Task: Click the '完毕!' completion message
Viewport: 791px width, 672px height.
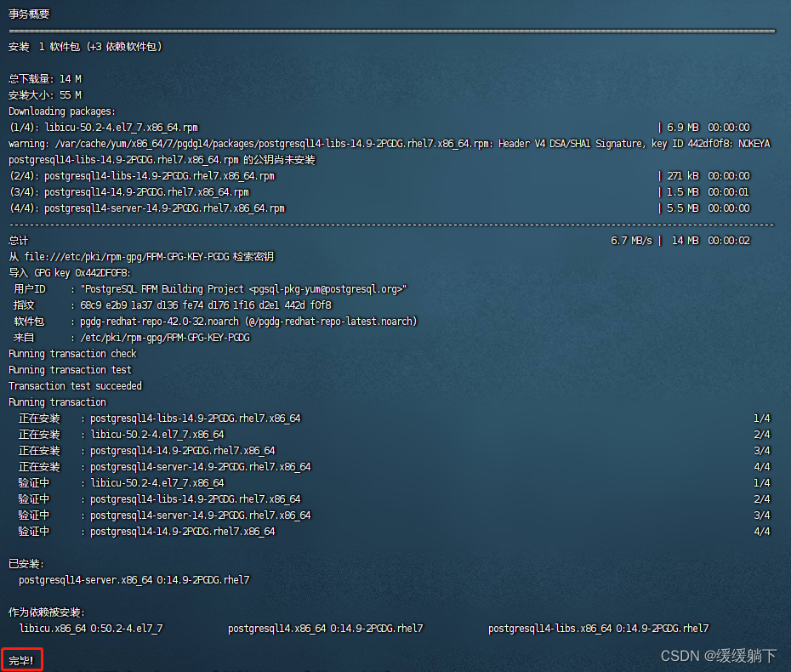Action: point(21,660)
